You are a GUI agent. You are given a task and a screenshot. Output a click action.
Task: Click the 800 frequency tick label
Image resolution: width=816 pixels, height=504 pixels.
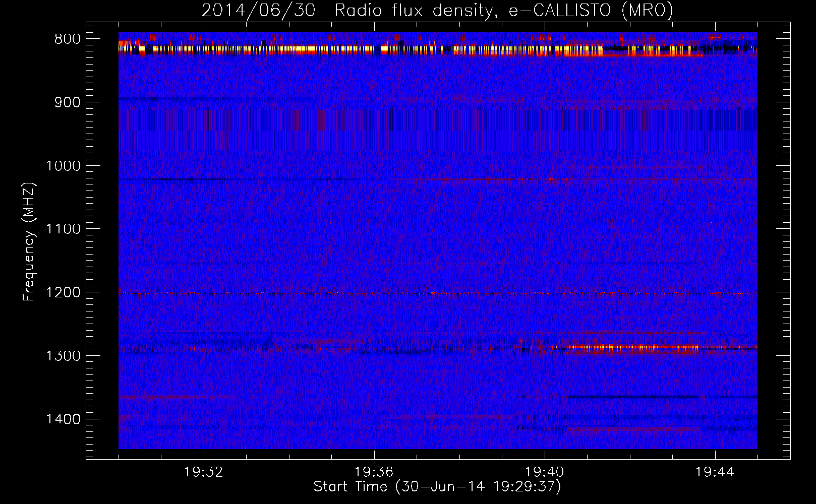[x=68, y=39]
